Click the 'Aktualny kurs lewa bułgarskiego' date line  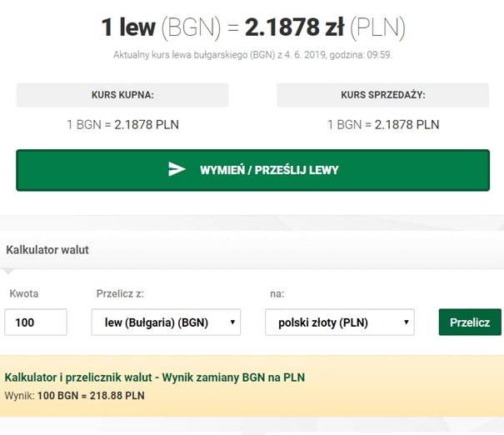(252, 55)
